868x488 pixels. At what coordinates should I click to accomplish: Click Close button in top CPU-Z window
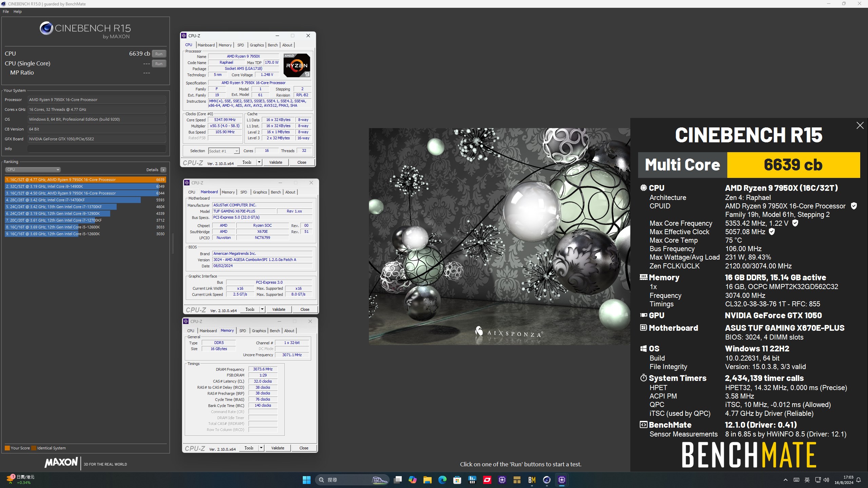tap(302, 162)
